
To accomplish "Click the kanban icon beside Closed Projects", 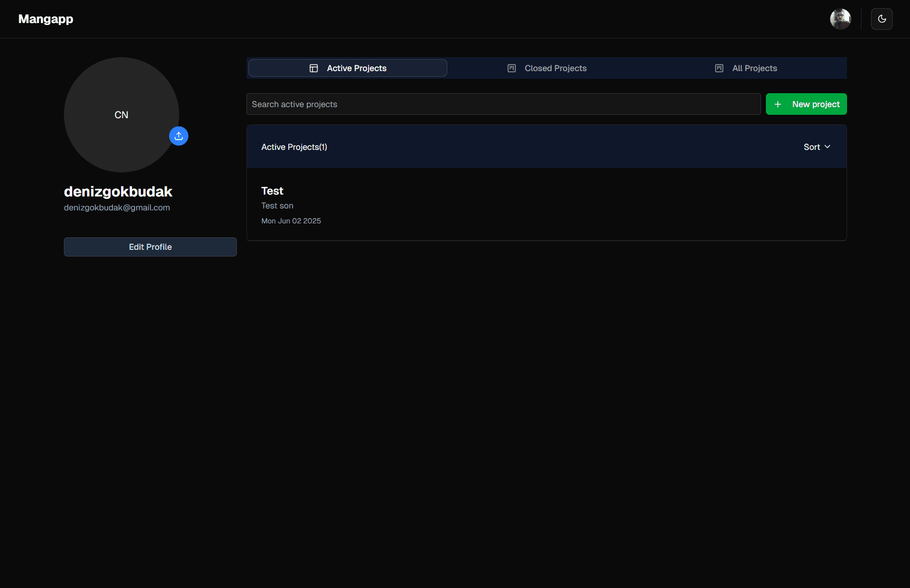I will tap(512, 68).
